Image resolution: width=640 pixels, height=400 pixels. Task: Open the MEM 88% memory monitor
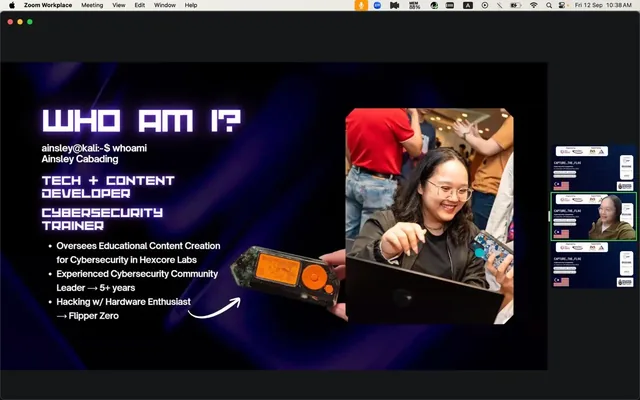click(414, 5)
